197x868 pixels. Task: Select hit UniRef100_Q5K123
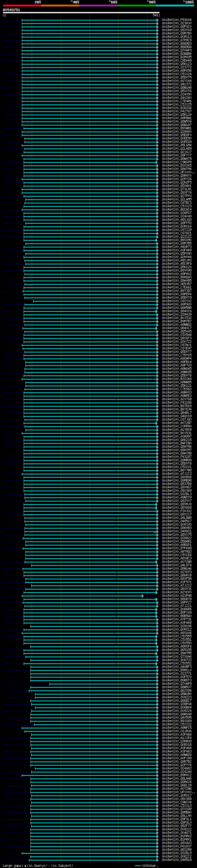click(x=177, y=64)
